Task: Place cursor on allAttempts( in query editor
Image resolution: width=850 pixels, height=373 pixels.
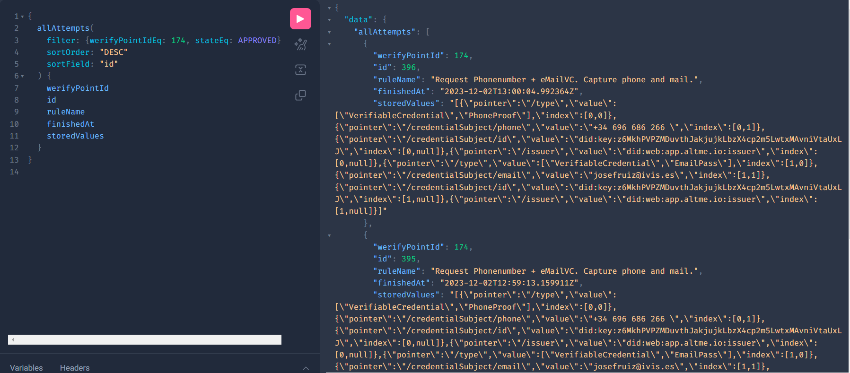Action: (65, 28)
